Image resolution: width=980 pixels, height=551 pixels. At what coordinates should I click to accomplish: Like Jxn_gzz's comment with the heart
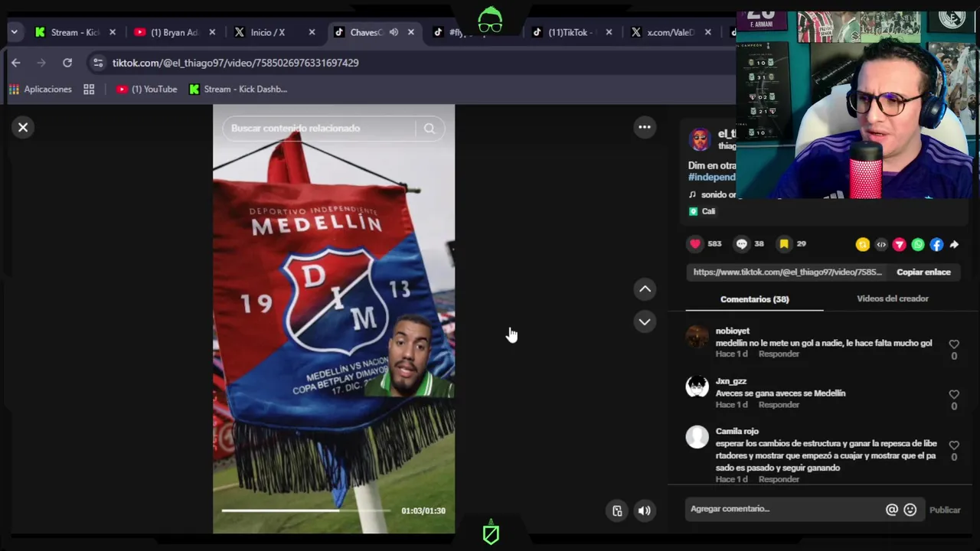click(x=954, y=395)
